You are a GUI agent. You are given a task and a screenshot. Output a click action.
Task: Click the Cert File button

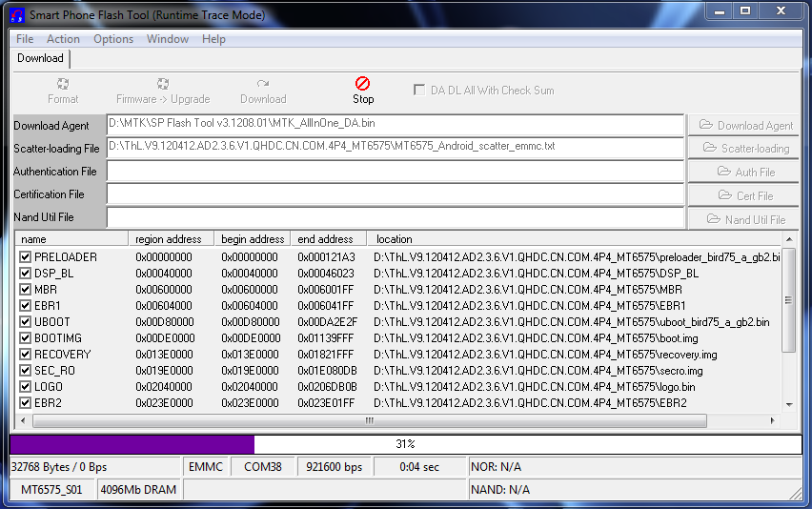743,195
